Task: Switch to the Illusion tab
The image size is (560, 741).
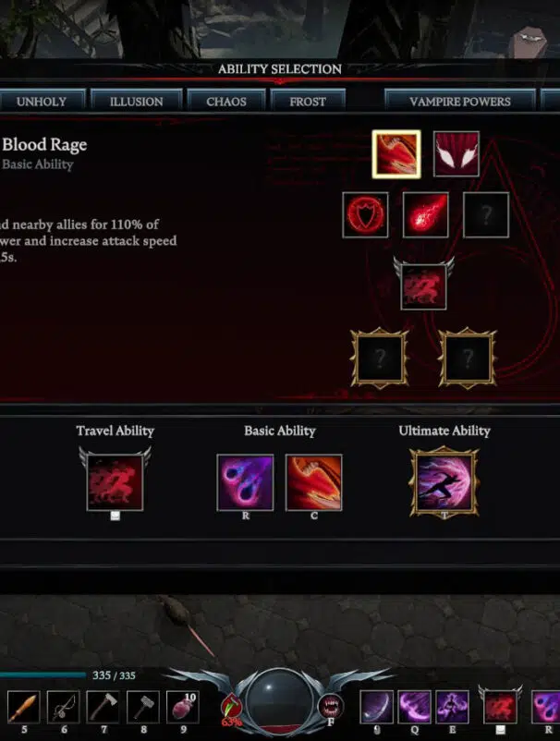Action: [137, 101]
